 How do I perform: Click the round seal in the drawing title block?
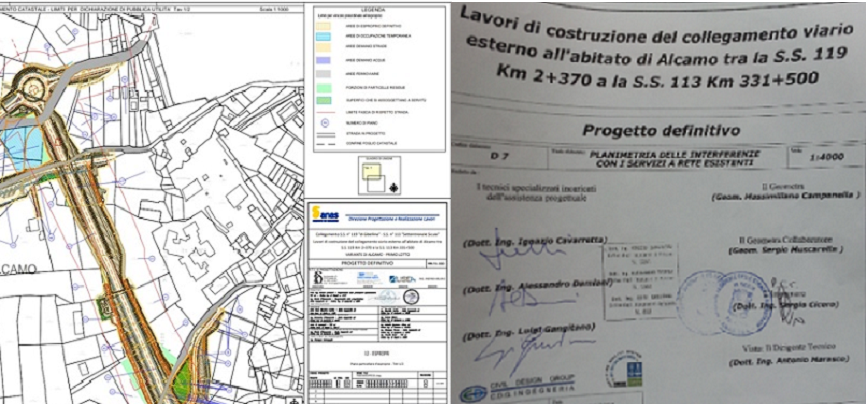point(410,296)
